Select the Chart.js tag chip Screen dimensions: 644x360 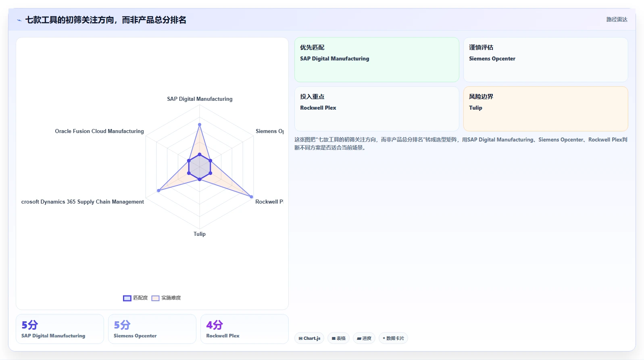click(x=309, y=338)
